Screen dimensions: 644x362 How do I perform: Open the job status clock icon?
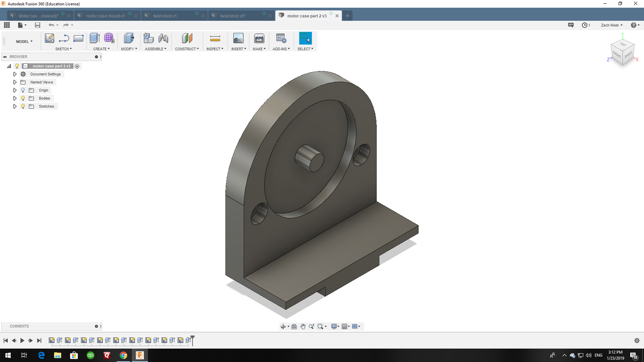[x=585, y=25]
